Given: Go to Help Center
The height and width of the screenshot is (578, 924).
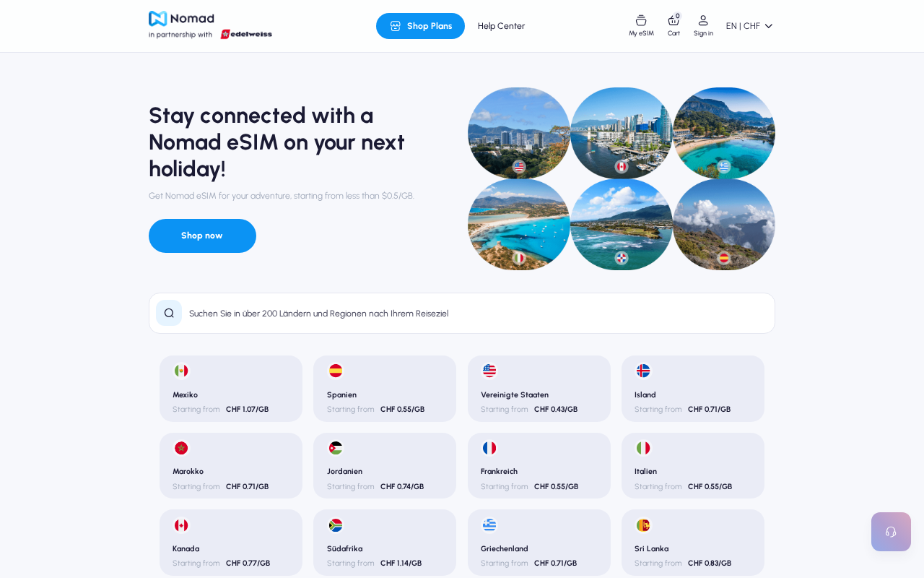Looking at the screenshot, I should pyautogui.click(x=501, y=26).
